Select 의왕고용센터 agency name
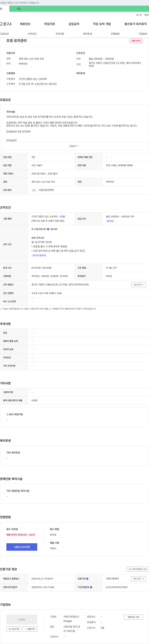 (112, 579)
